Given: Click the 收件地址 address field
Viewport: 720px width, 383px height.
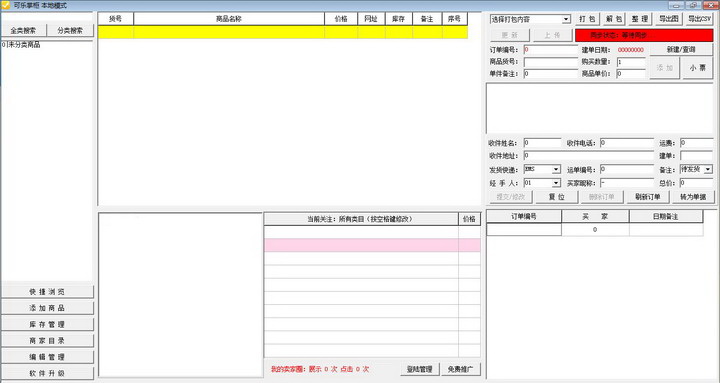Looking at the screenshot, I should pos(589,156).
